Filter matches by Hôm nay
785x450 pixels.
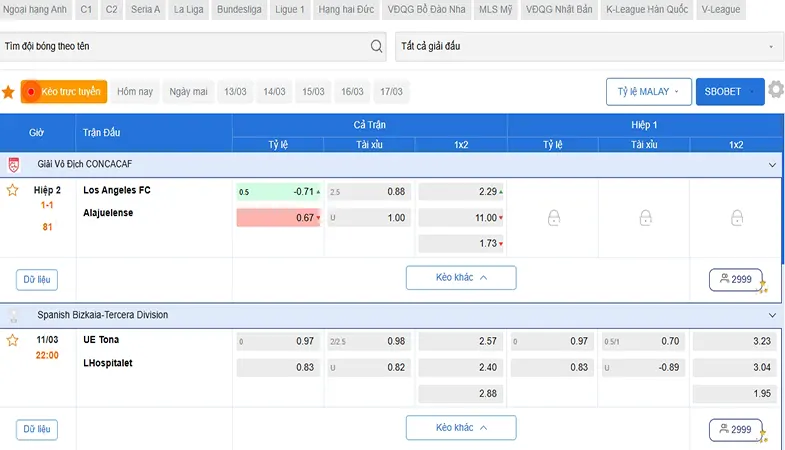[135, 92]
